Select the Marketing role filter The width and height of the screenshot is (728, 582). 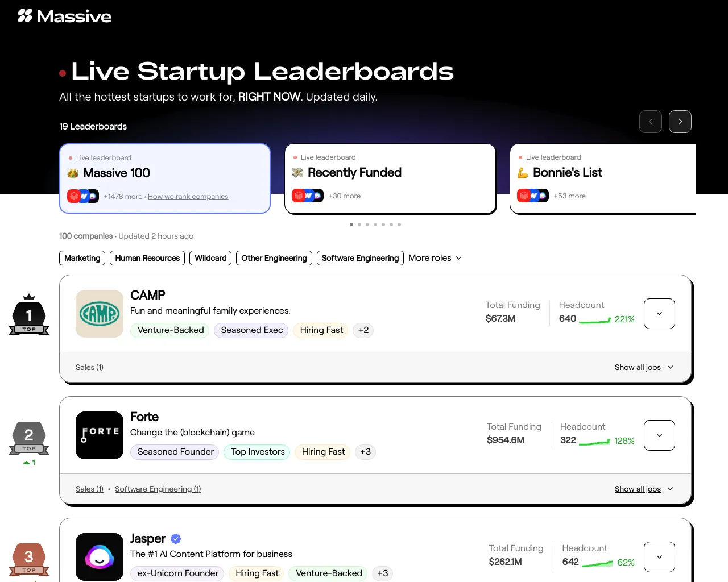(82, 258)
